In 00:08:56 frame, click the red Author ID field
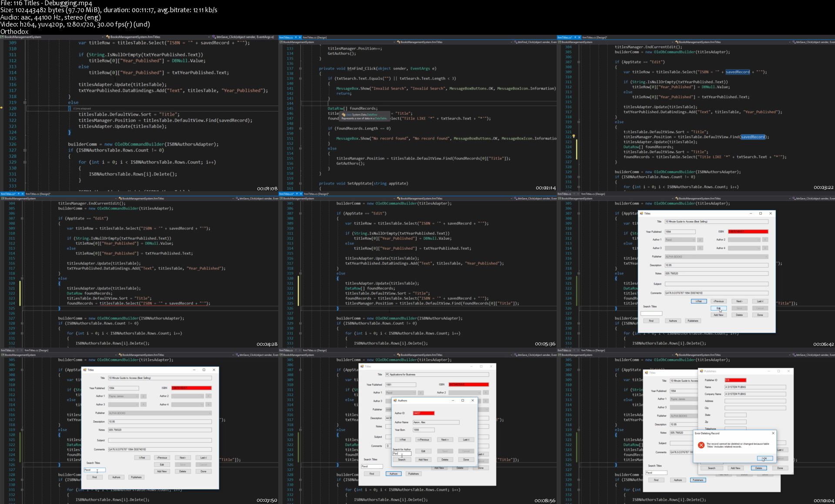 point(424,413)
